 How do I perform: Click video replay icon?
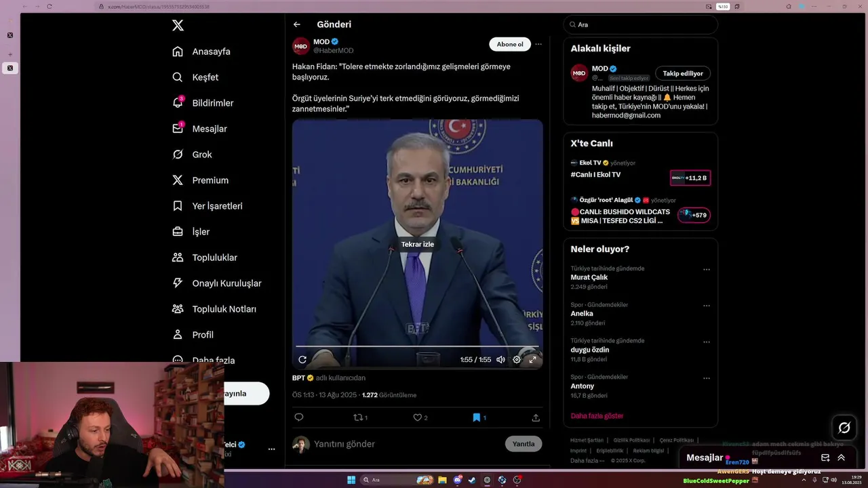[302, 360]
